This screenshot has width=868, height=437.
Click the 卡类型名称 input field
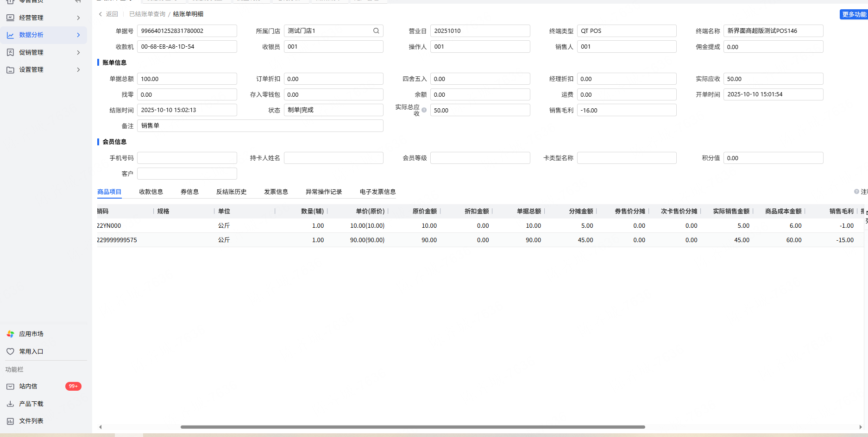pos(627,158)
